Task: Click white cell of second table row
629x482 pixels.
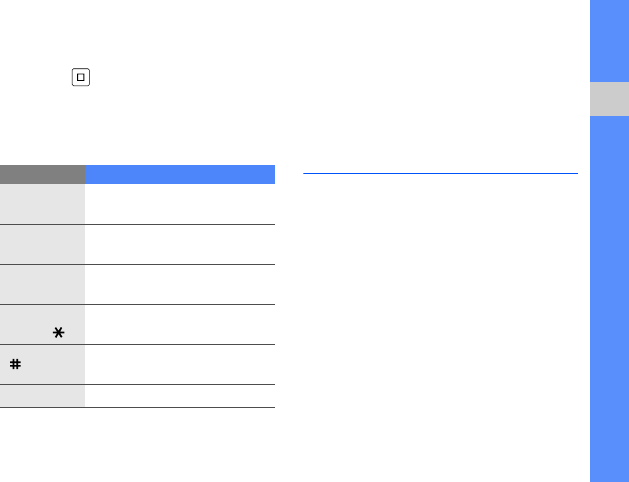Action: point(180,244)
